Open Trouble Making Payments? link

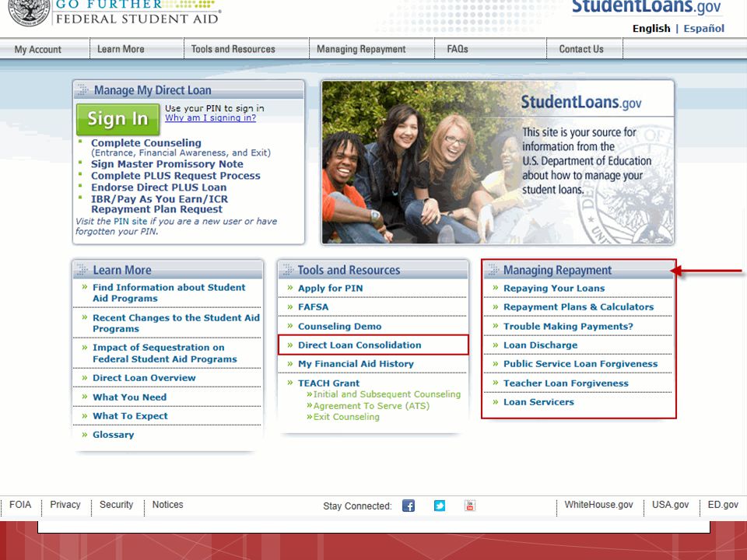pyautogui.click(x=568, y=327)
